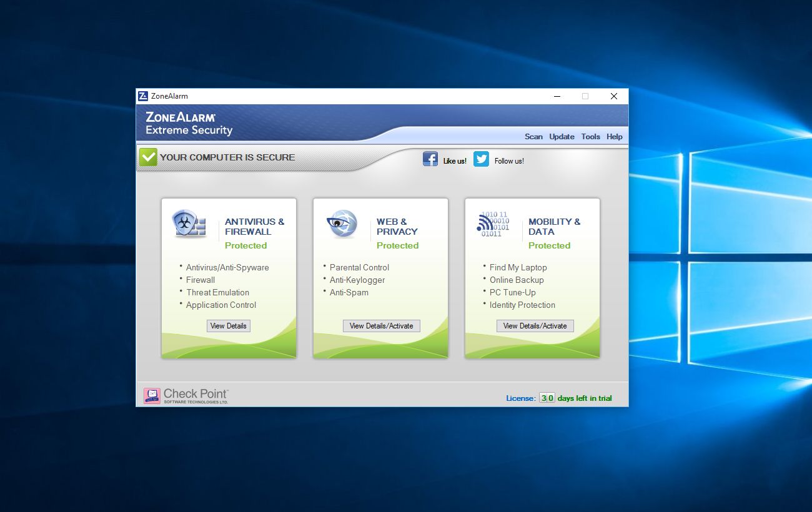Open the Scan menu
This screenshot has width=812, height=512.
[x=533, y=137]
